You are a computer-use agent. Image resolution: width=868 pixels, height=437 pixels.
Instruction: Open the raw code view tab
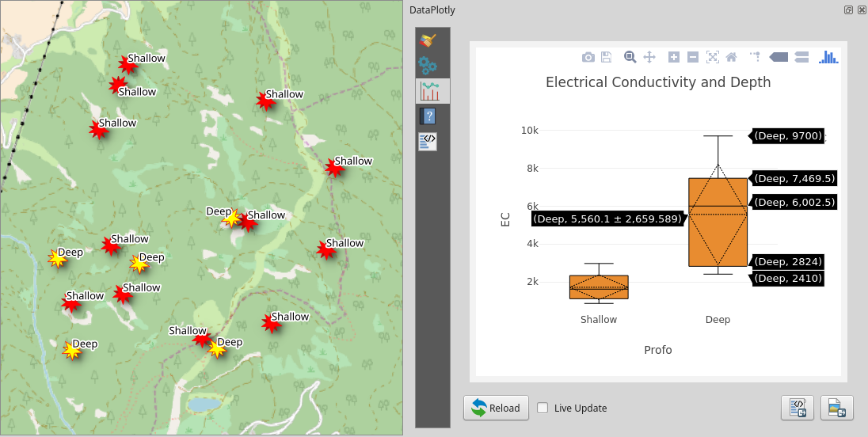click(x=428, y=142)
